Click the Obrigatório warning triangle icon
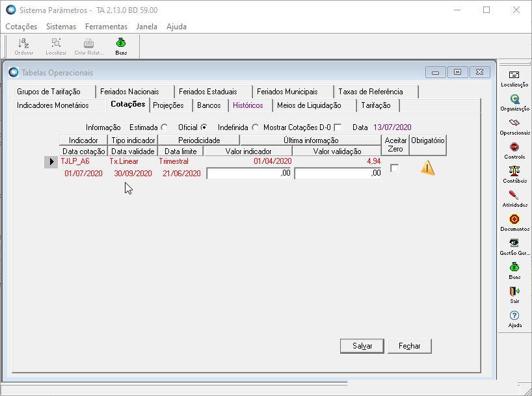The image size is (532, 396). click(427, 168)
